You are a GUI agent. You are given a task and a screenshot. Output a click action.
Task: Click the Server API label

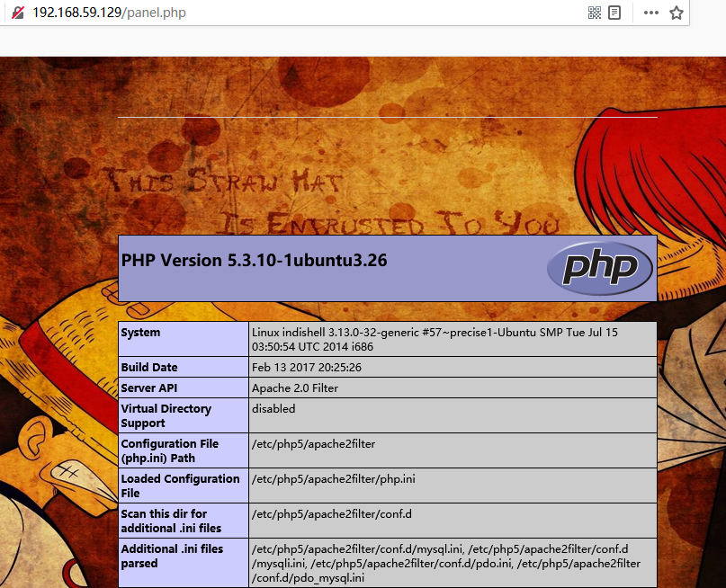click(x=149, y=388)
